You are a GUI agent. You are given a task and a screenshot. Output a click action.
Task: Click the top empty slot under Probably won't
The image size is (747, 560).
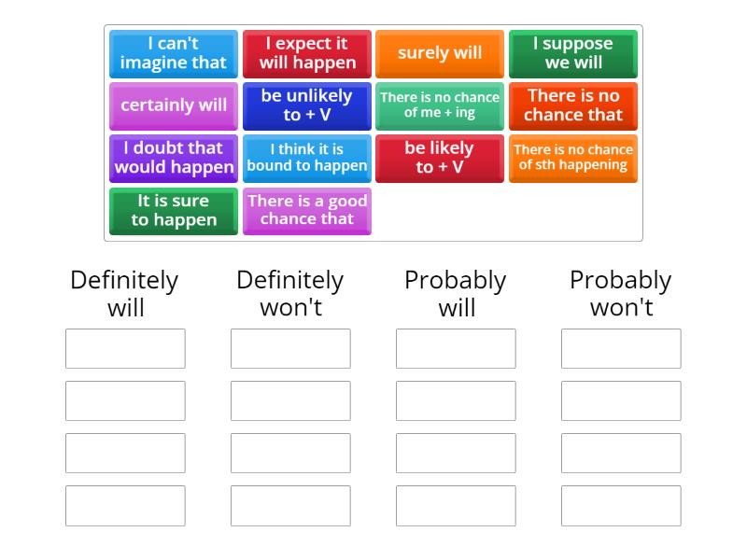620,348
